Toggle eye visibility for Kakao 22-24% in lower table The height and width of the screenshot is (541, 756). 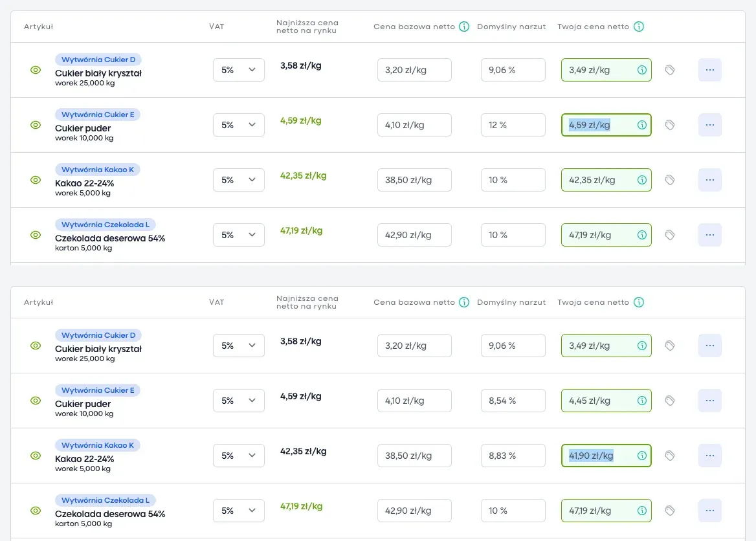[36, 456]
